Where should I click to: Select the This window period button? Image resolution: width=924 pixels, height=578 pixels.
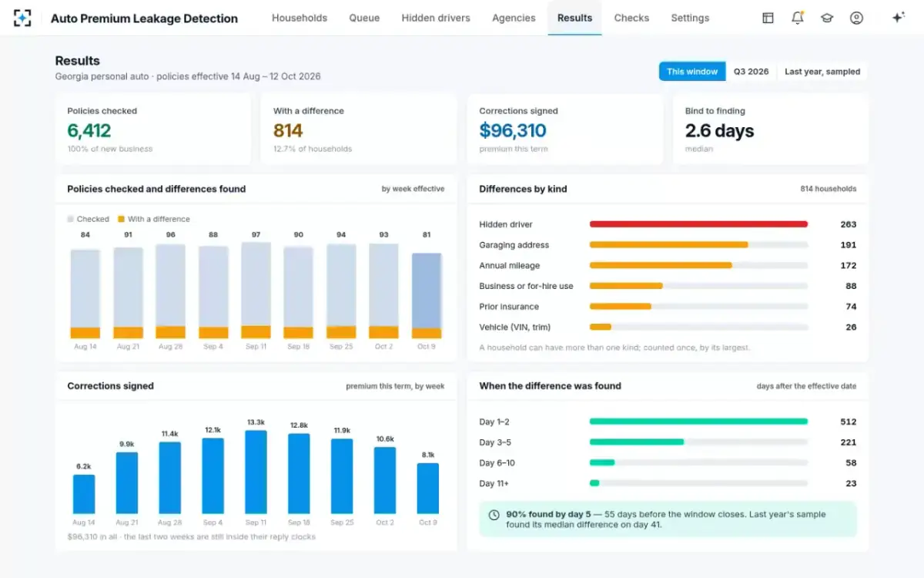[692, 72]
